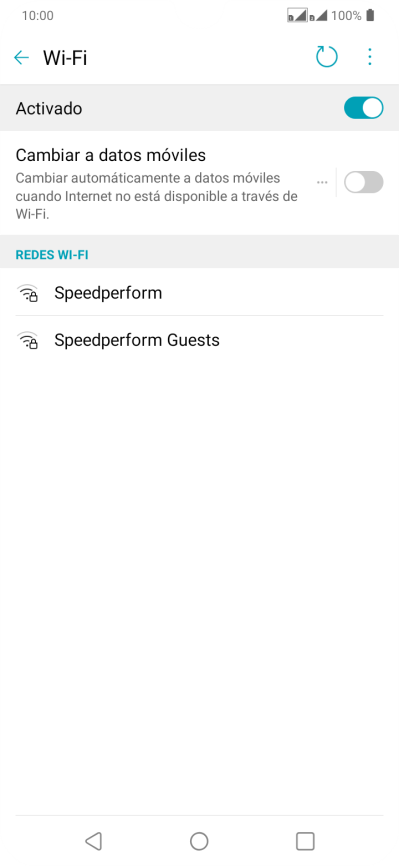This screenshot has height=866, width=399.
Task: Select the Speedperform network
Action: click(200, 292)
